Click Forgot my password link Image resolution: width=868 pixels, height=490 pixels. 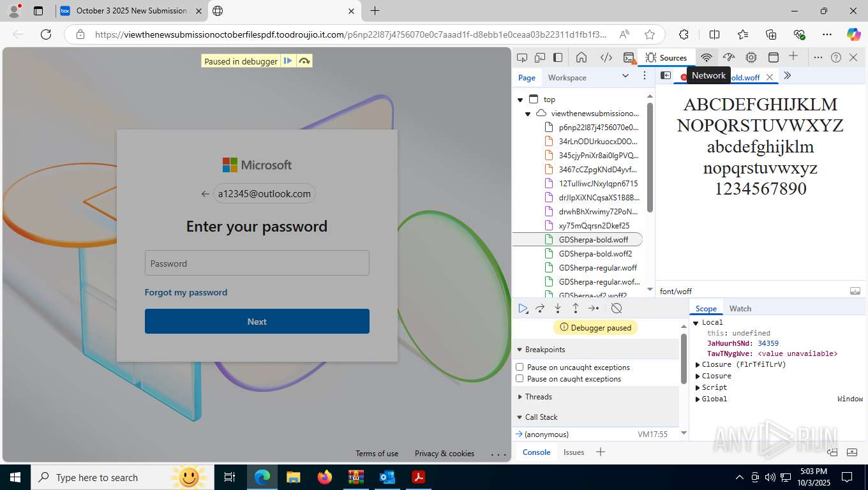pos(186,292)
